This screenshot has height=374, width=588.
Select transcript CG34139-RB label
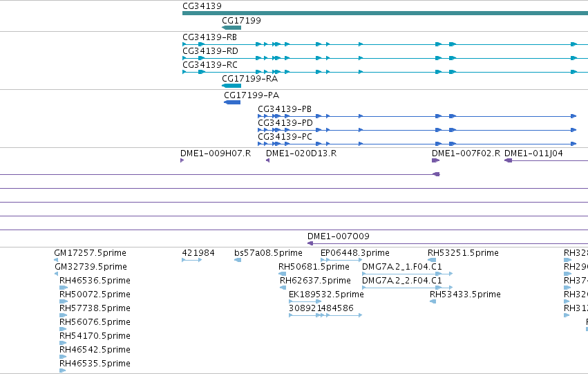209,37
